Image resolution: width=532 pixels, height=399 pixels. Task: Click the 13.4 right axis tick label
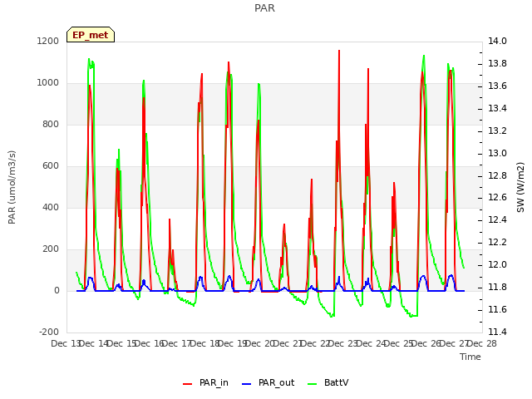497,108
